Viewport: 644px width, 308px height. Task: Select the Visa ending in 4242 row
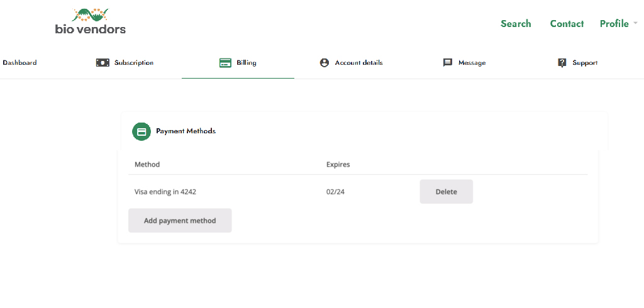click(358, 191)
